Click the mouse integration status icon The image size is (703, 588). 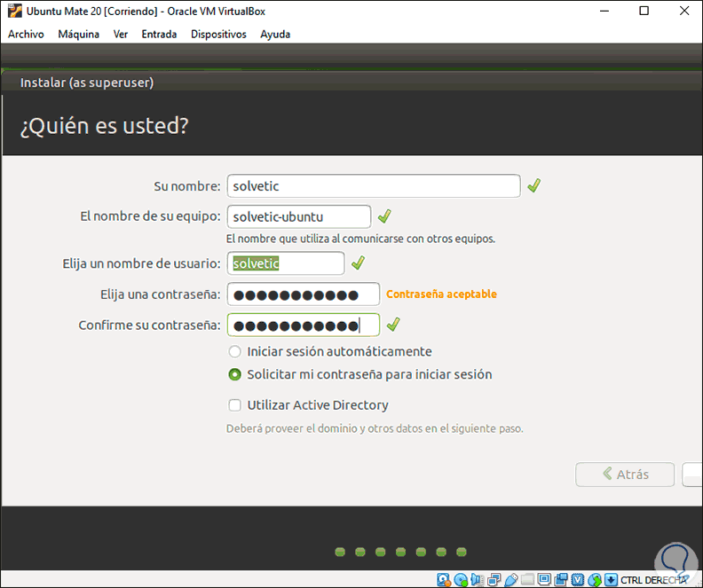pyautogui.click(x=595, y=580)
